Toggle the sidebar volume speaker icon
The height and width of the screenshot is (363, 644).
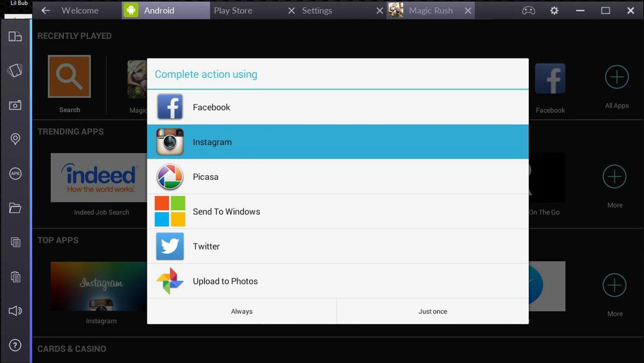click(x=15, y=311)
